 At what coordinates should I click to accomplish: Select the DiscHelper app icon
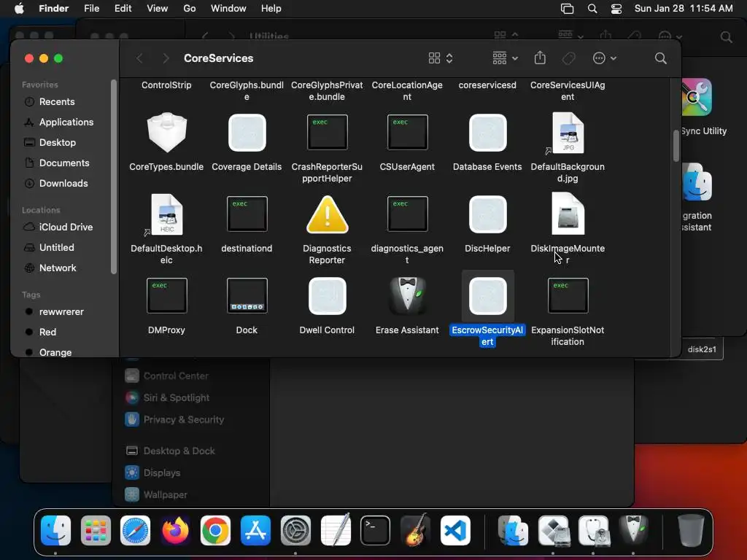pos(487,214)
